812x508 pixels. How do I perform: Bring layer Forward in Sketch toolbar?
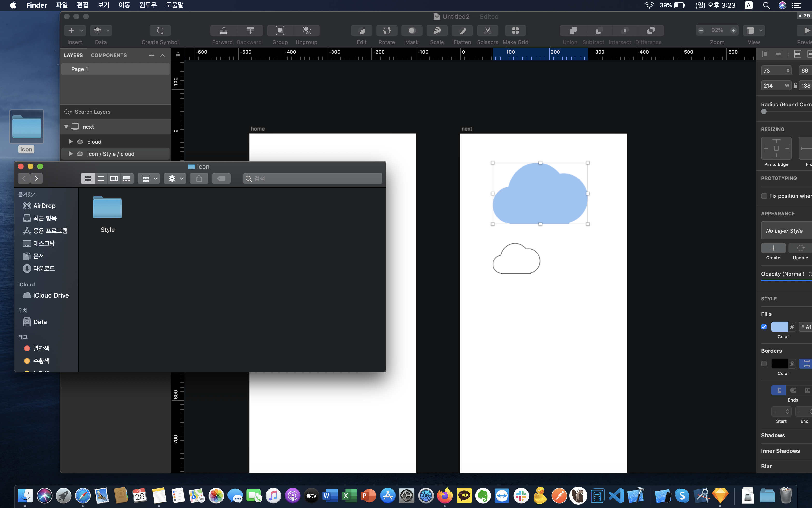[x=224, y=30]
